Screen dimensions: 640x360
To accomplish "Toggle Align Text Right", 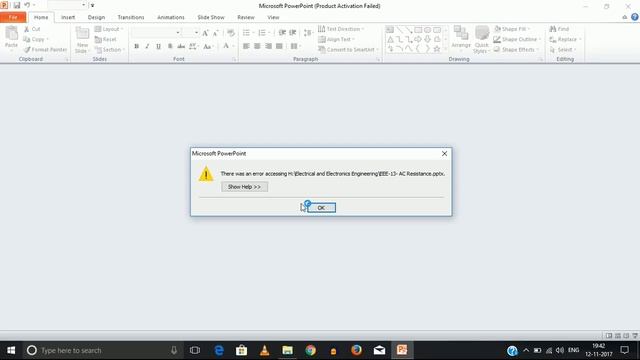I will (x=268, y=46).
